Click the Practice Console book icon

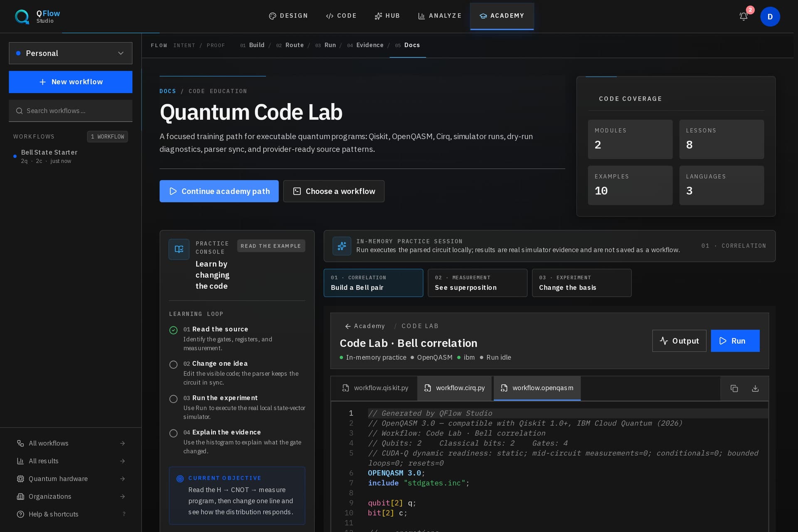[179, 249]
